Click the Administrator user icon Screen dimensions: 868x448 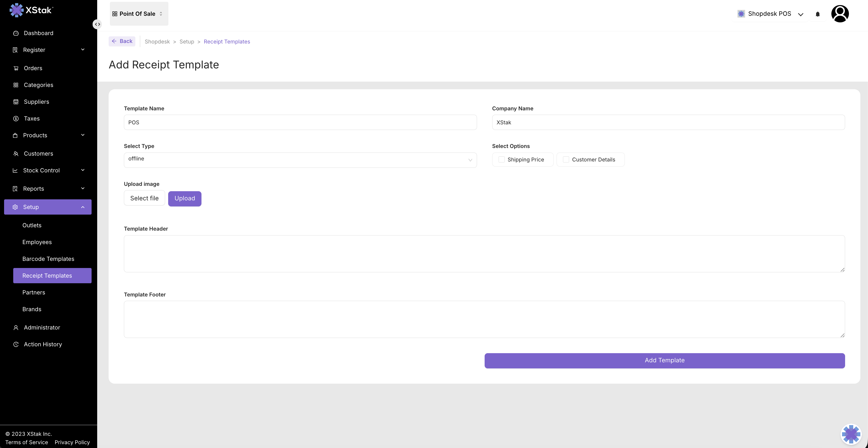coord(16,327)
